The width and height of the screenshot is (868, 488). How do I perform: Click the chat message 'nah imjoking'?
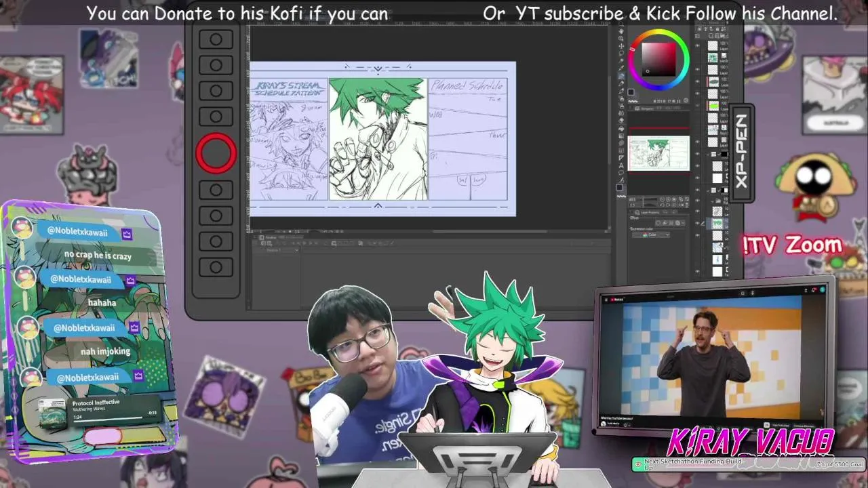[105, 351]
